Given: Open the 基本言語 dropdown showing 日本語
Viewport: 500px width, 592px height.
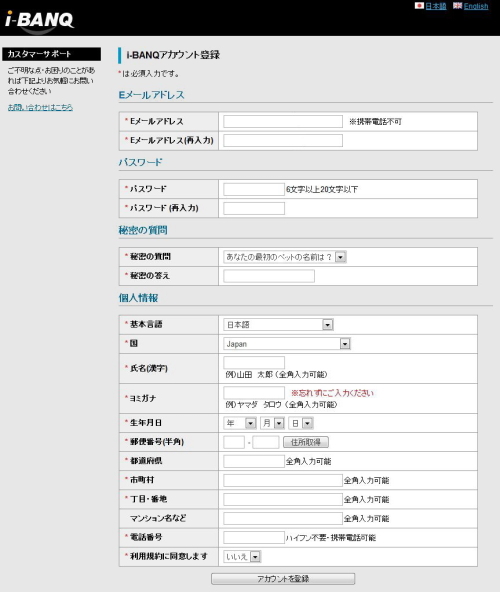Looking at the screenshot, I should point(278,325).
